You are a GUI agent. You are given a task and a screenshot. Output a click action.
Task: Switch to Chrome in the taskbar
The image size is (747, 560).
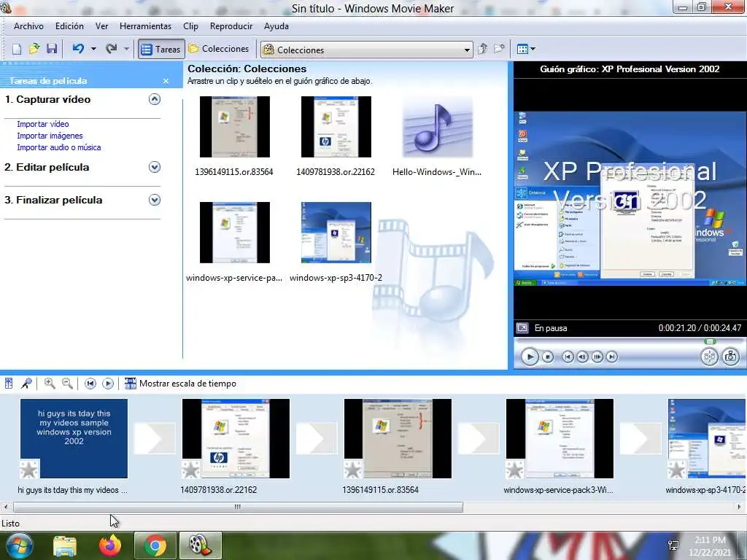(x=155, y=545)
